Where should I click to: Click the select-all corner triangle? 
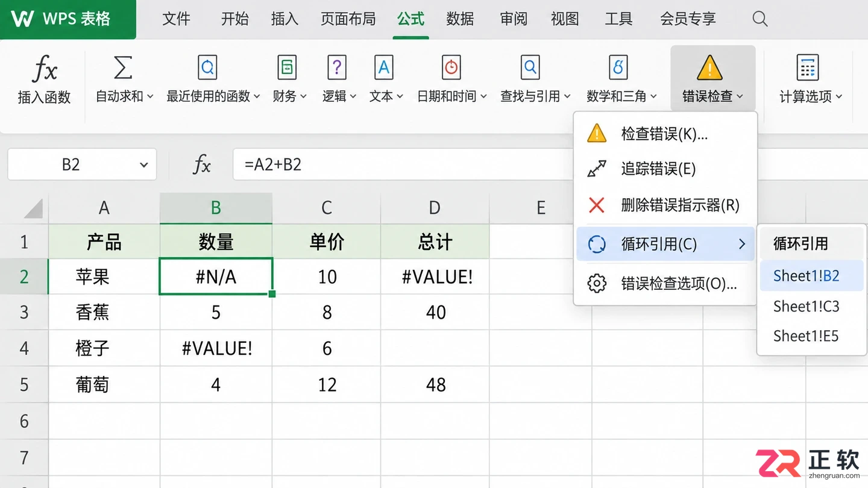[x=33, y=208]
